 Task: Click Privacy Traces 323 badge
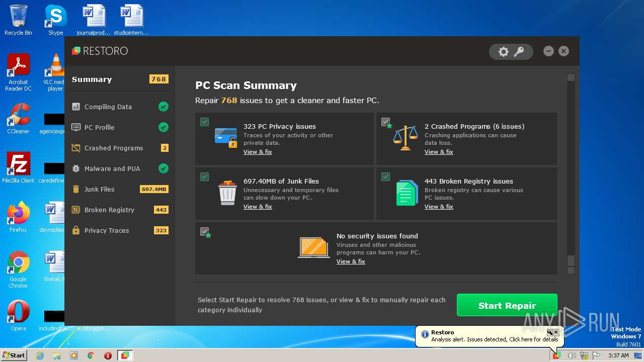(x=161, y=230)
